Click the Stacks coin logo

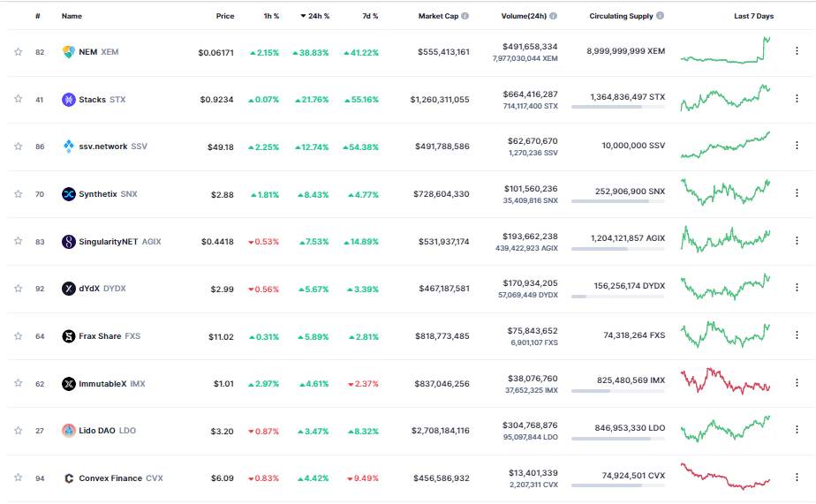pos(69,100)
